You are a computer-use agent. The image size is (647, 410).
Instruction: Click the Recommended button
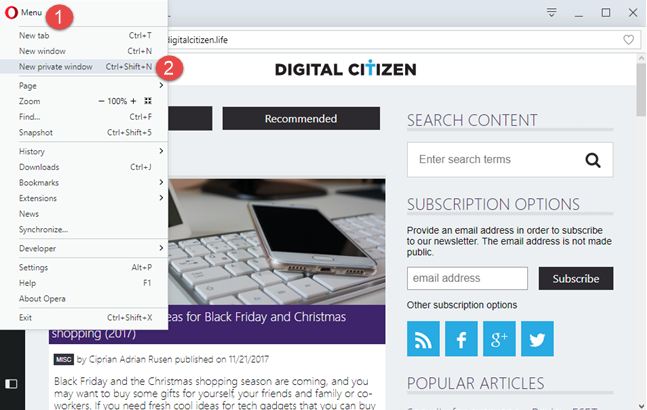click(x=301, y=119)
